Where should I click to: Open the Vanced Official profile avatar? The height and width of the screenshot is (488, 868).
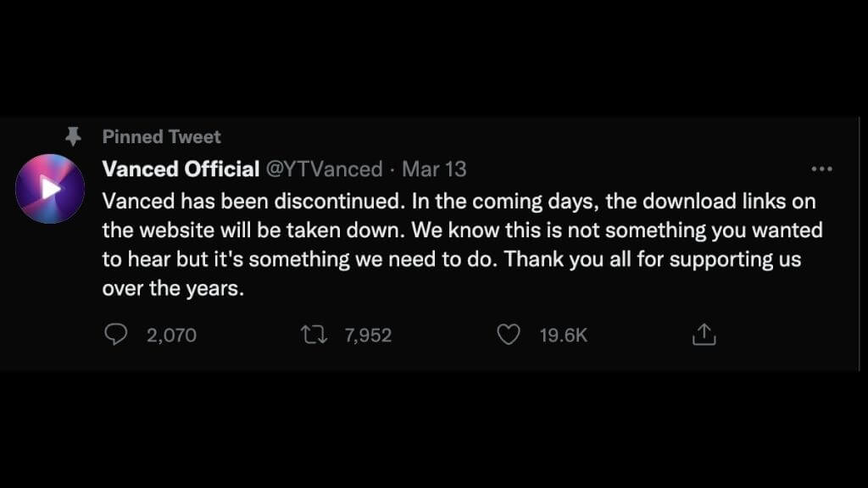(x=50, y=189)
